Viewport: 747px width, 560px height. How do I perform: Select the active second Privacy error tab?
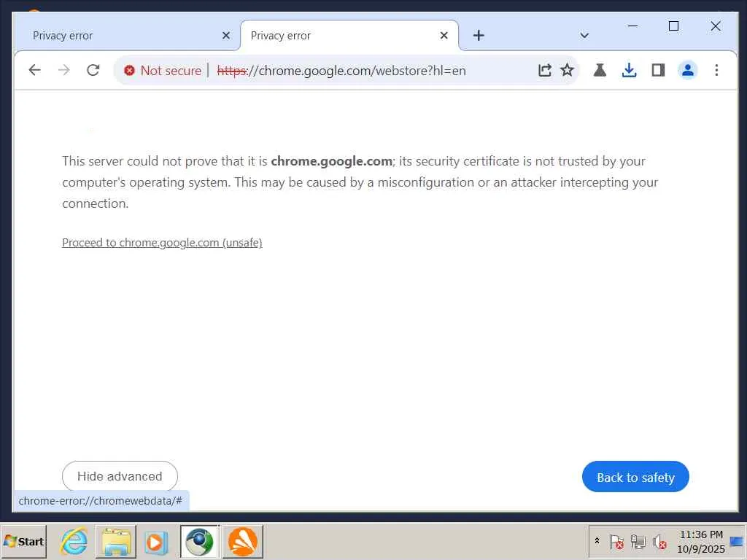tap(349, 36)
